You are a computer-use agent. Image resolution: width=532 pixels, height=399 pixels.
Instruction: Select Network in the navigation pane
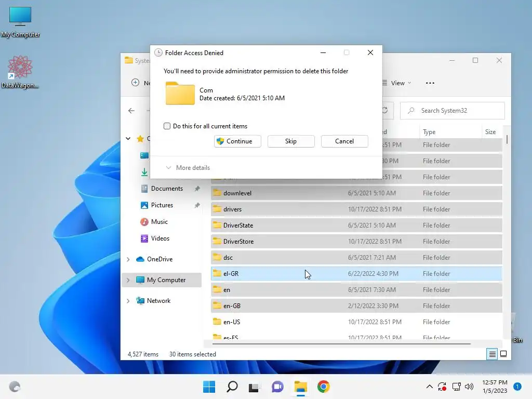(158, 301)
